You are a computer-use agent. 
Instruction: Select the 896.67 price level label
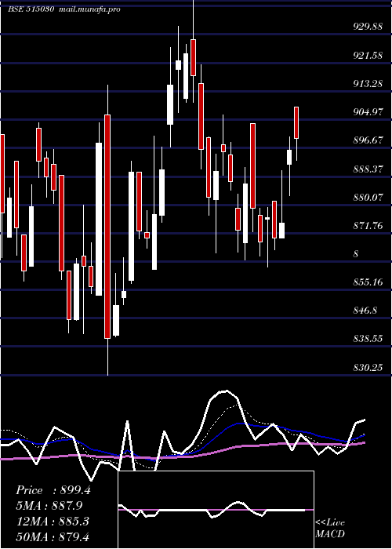click(368, 140)
